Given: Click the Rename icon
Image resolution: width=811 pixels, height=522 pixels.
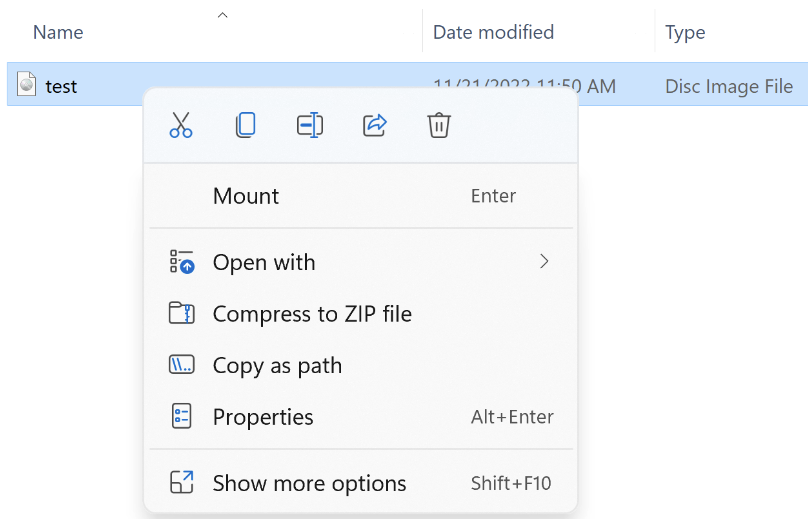Looking at the screenshot, I should coord(310,125).
